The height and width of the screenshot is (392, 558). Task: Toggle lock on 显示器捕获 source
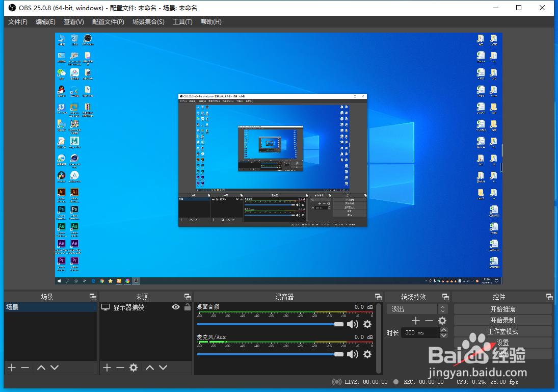[x=188, y=307]
